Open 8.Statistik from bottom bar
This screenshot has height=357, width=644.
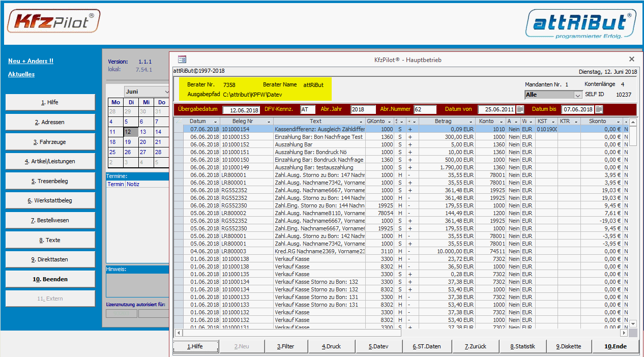[x=522, y=346]
